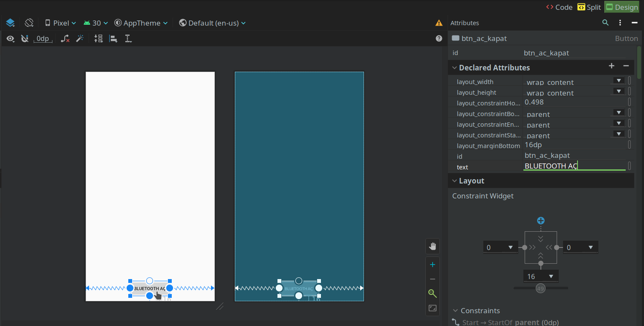Click the top id text field

point(574,53)
